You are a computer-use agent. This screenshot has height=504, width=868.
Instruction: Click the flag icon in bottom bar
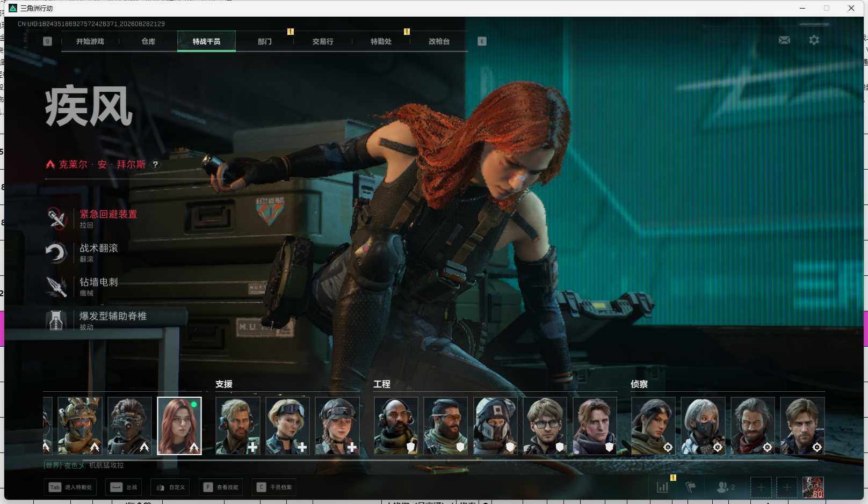(691, 487)
